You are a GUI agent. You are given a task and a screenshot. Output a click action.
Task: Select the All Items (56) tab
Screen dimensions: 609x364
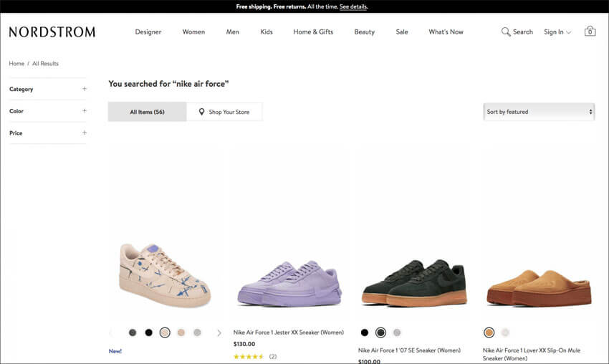147,112
